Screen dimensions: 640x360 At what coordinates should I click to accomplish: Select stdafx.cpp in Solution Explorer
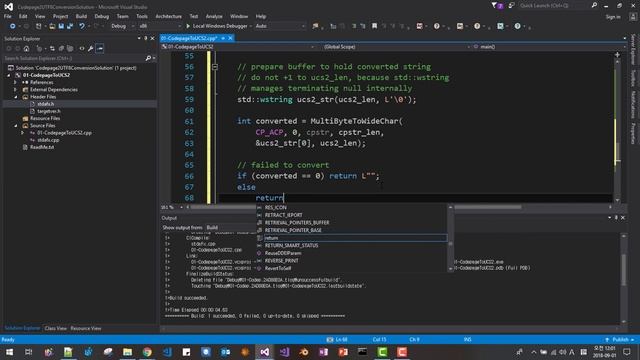[48, 140]
